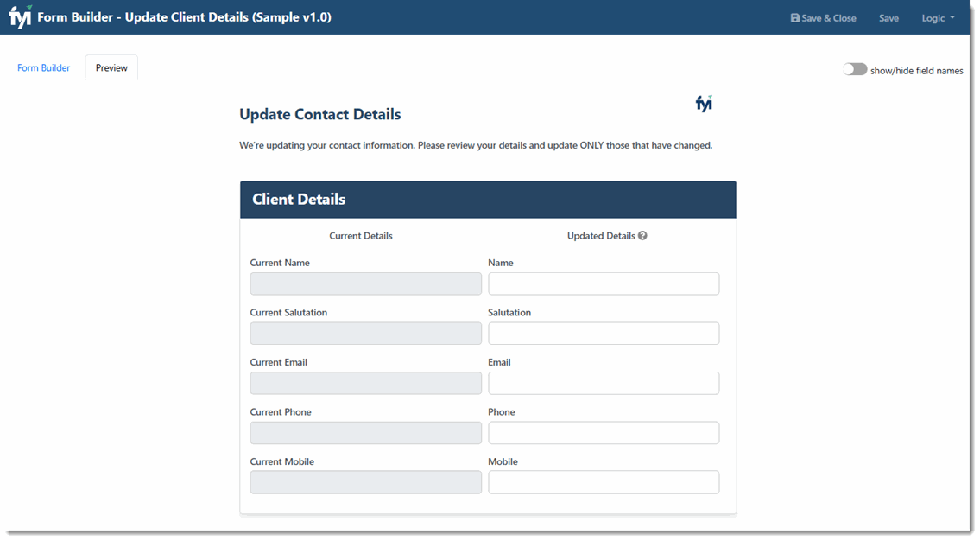
Task: Select the Preview tab
Action: pos(111,67)
